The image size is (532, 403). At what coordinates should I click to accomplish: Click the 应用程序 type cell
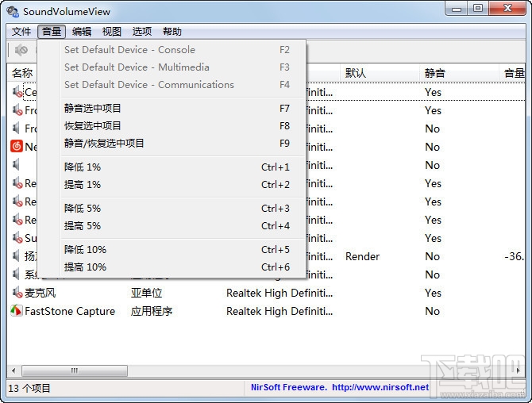coord(152,311)
